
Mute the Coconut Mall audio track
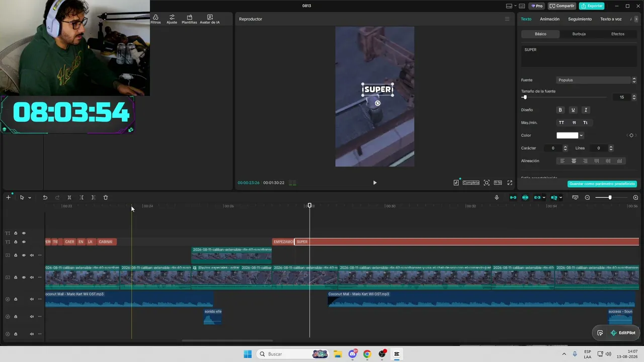coord(31,299)
